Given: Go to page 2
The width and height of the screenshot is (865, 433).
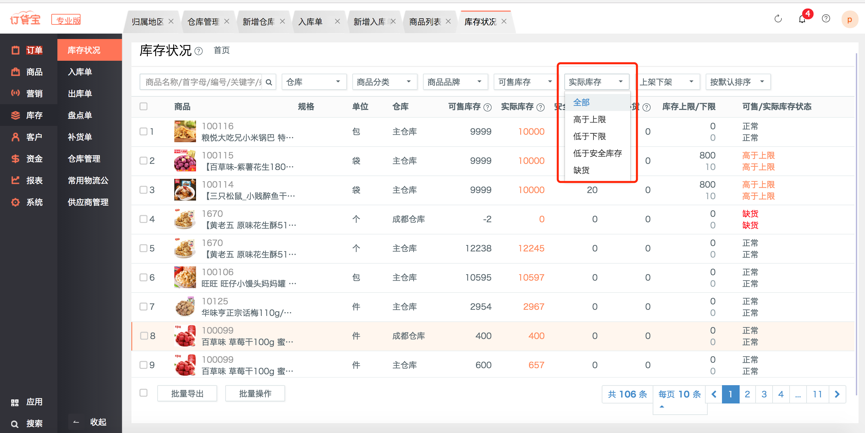Looking at the screenshot, I should [747, 394].
